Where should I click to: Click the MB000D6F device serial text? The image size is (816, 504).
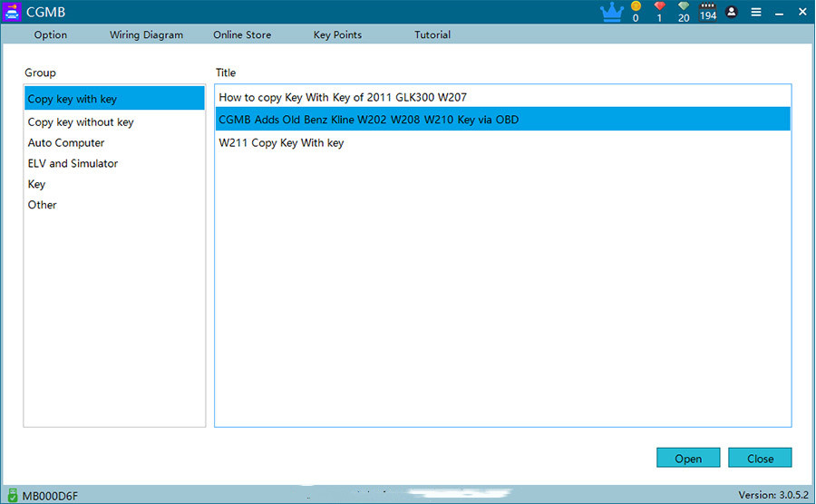click(x=50, y=496)
